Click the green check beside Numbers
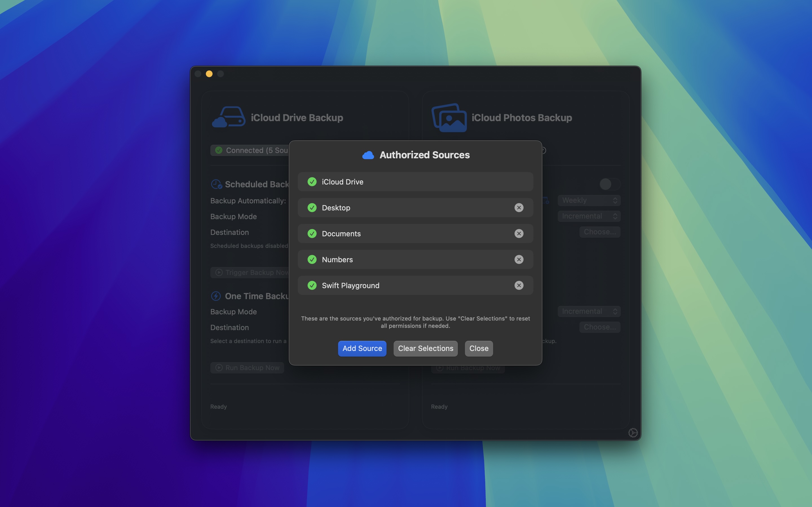The height and width of the screenshot is (507, 812). (312, 259)
